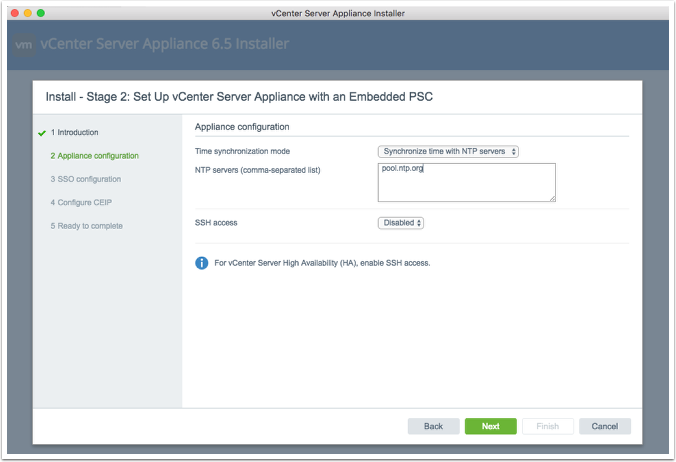
Task: Expand the SSH access dropdown
Action: (401, 223)
